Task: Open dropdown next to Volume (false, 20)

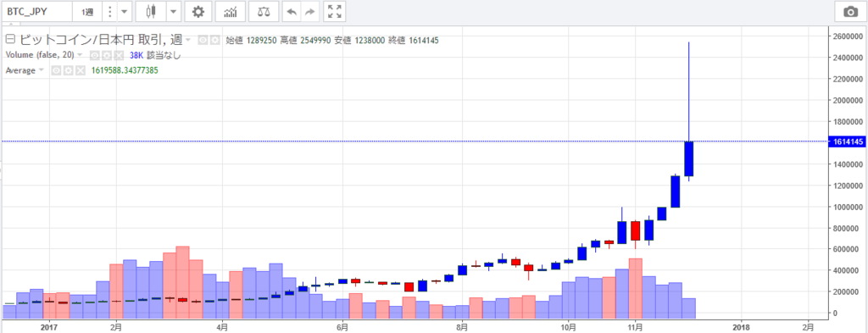Action: (80, 55)
